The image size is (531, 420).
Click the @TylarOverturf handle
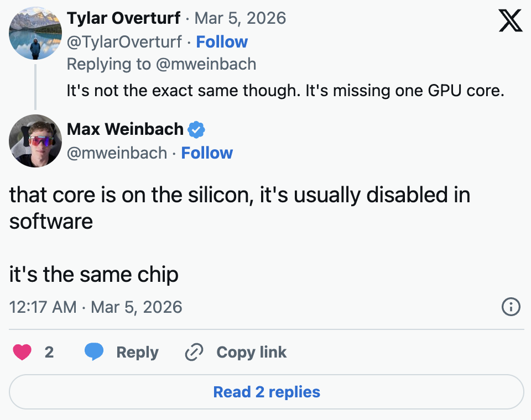point(125,42)
